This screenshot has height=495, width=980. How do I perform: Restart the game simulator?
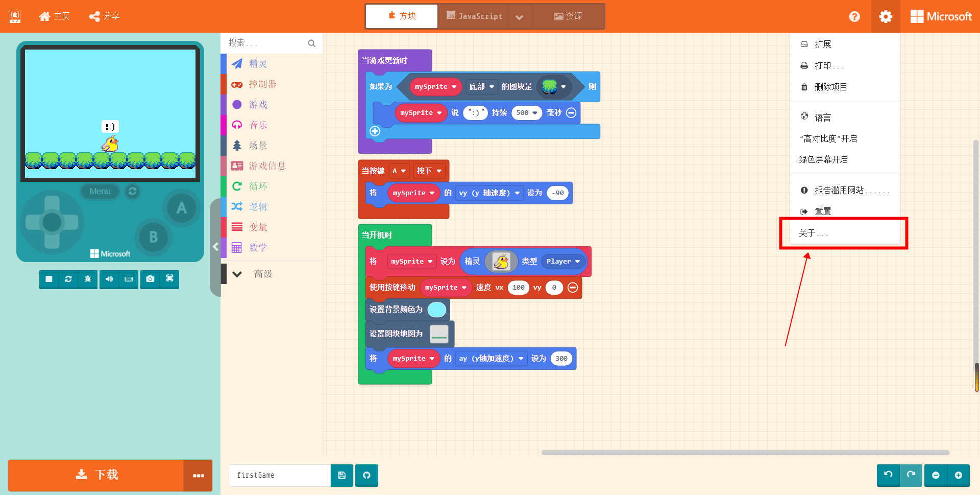68,279
